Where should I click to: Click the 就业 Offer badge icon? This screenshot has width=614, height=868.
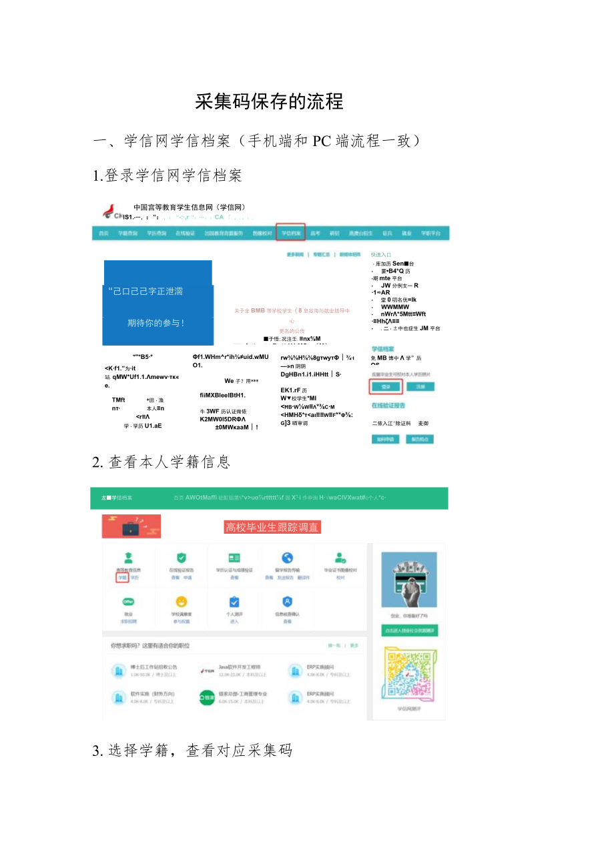[x=127, y=602]
